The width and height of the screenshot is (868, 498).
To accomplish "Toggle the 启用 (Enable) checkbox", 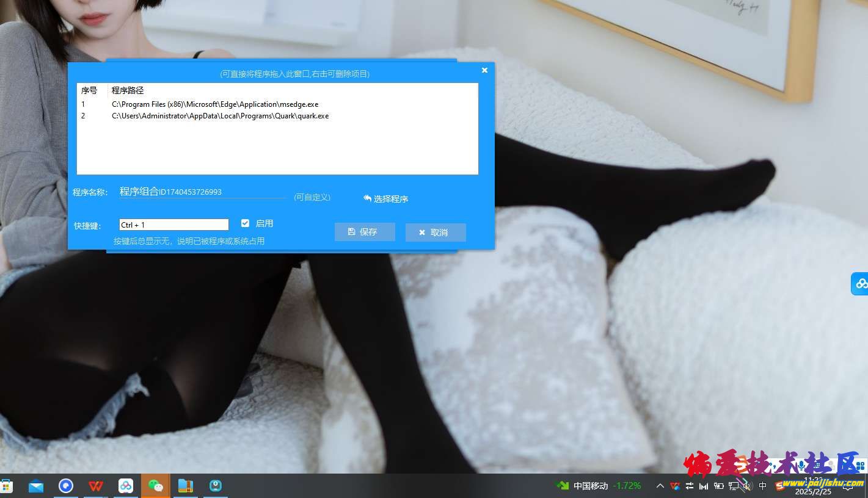I will pos(246,223).
